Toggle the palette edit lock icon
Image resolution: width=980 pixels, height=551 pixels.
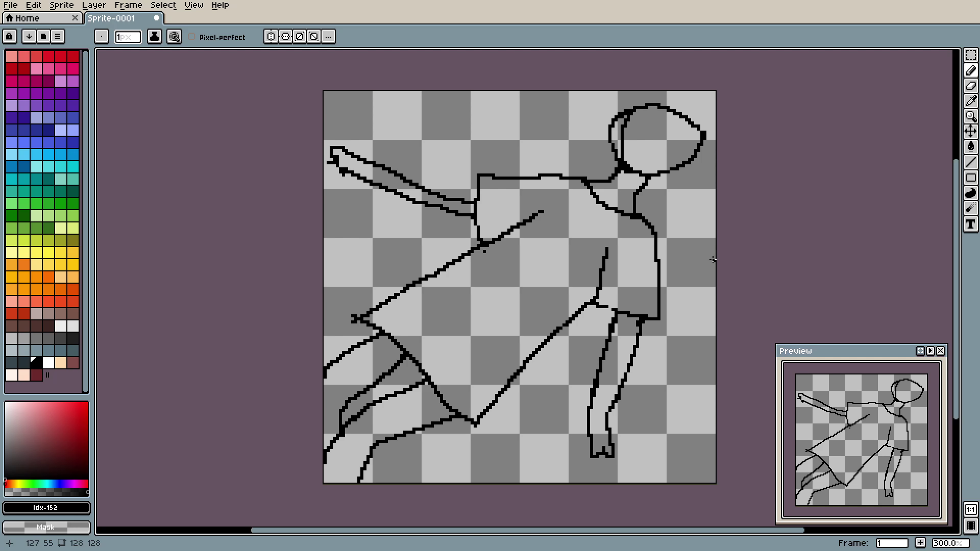click(10, 36)
